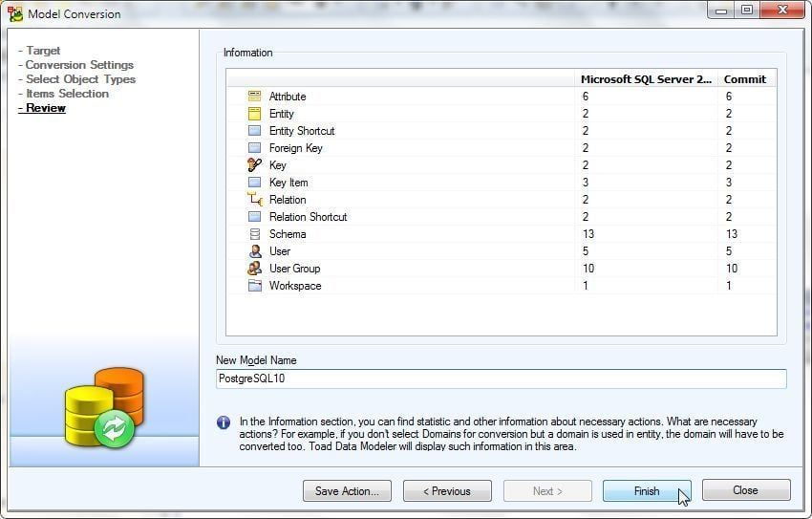Click the User person icon

click(x=254, y=251)
